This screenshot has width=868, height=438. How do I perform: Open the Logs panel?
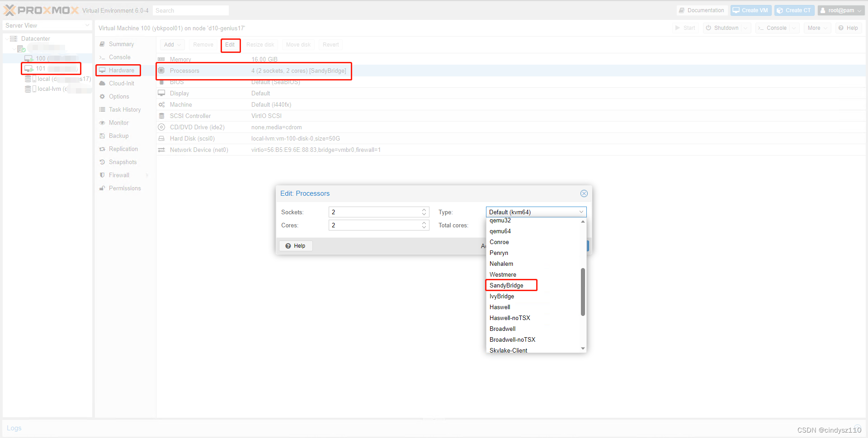point(14,428)
